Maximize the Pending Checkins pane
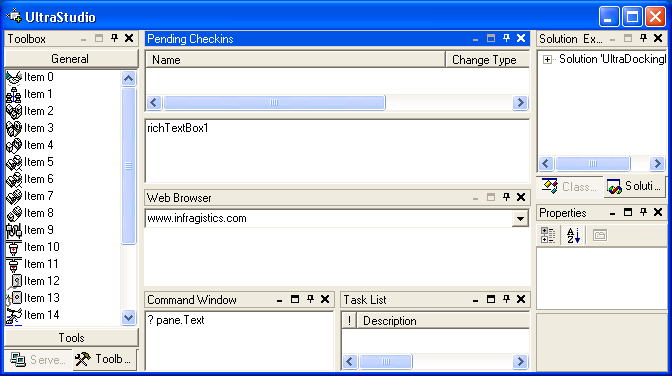The height and width of the screenshot is (376, 672). point(491,38)
